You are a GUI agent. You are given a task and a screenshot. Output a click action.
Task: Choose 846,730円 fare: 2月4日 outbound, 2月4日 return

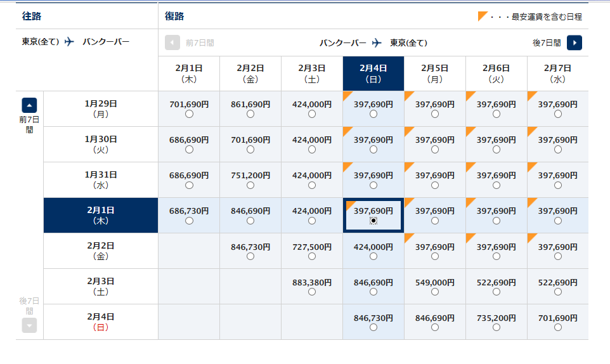373,327
